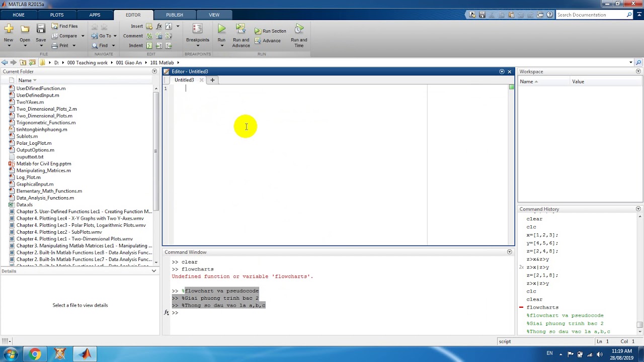Screen dimensions: 644x362
Task: Open the Breakpoints dropdown arrow
Action: (x=197, y=46)
